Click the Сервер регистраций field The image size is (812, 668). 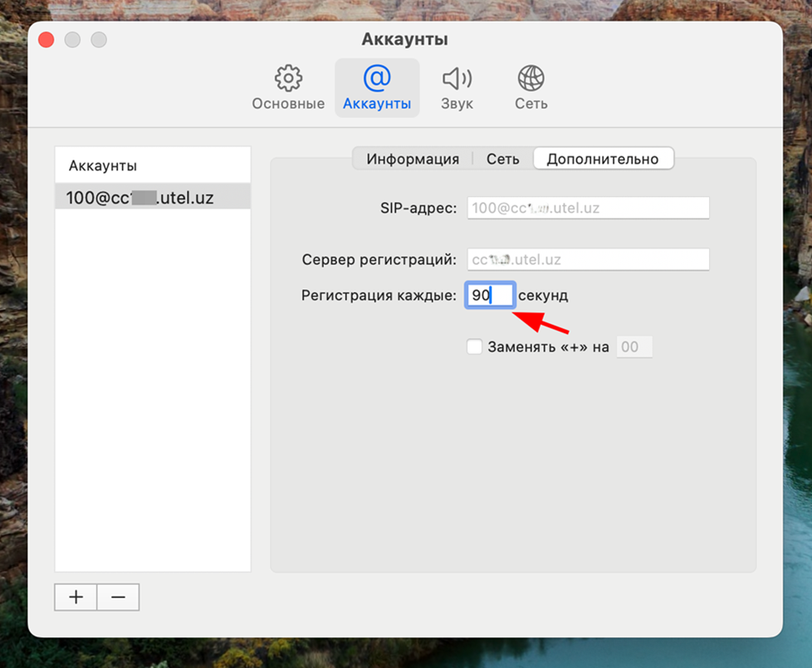click(588, 259)
